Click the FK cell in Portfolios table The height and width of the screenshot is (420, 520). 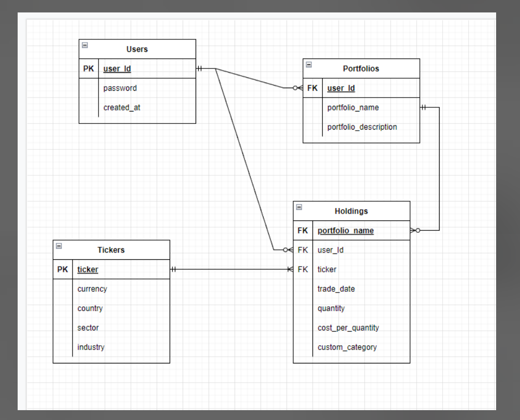coord(312,88)
